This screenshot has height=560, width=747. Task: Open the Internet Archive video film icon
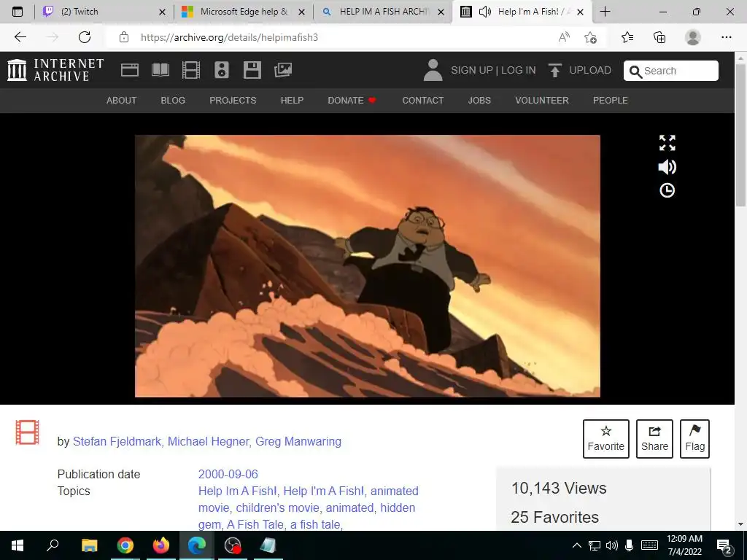pyautogui.click(x=191, y=70)
